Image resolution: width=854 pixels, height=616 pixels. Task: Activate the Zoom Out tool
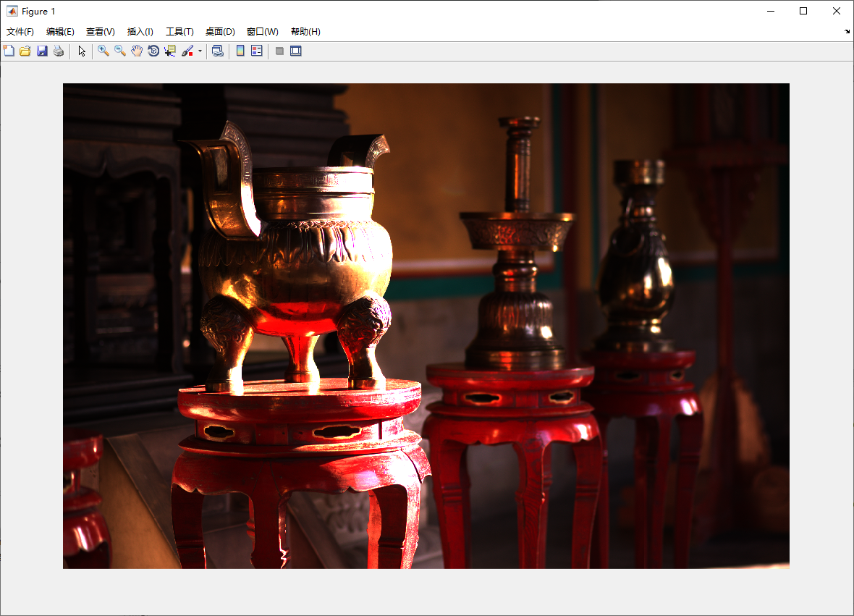point(120,51)
